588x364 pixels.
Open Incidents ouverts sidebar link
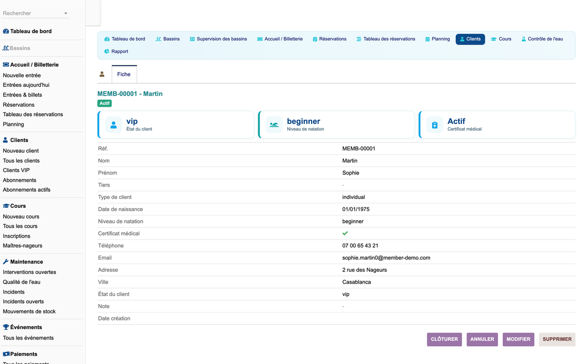pos(24,302)
